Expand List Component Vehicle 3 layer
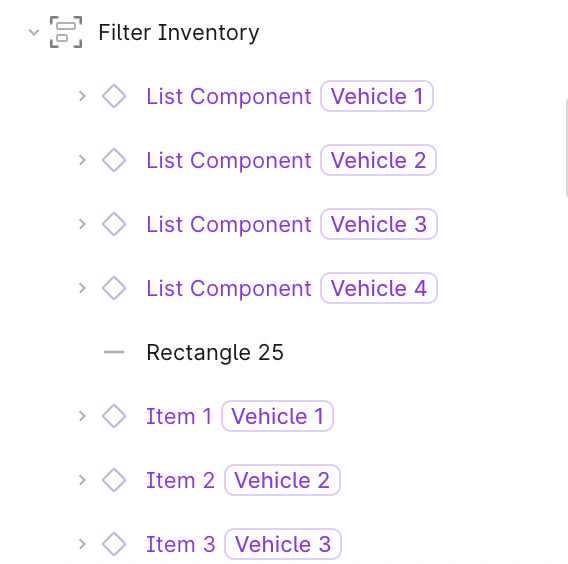Image resolution: width=568 pixels, height=564 pixels. [x=82, y=224]
